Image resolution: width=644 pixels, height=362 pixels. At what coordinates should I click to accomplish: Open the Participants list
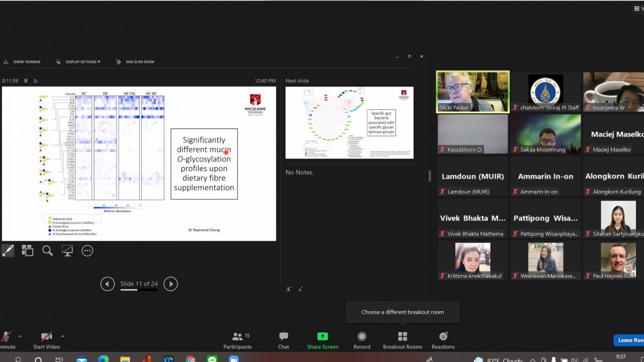point(237,340)
